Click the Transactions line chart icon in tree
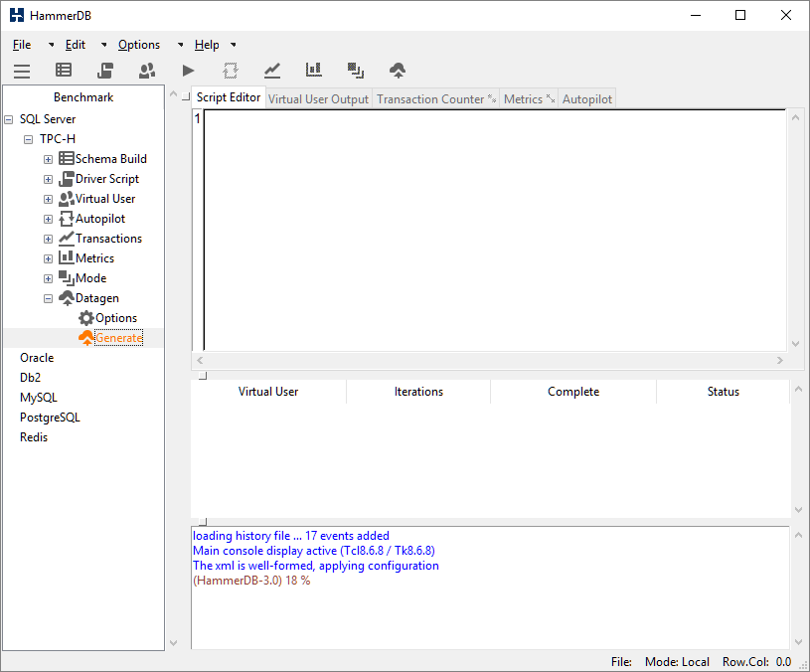810x672 pixels. click(67, 239)
